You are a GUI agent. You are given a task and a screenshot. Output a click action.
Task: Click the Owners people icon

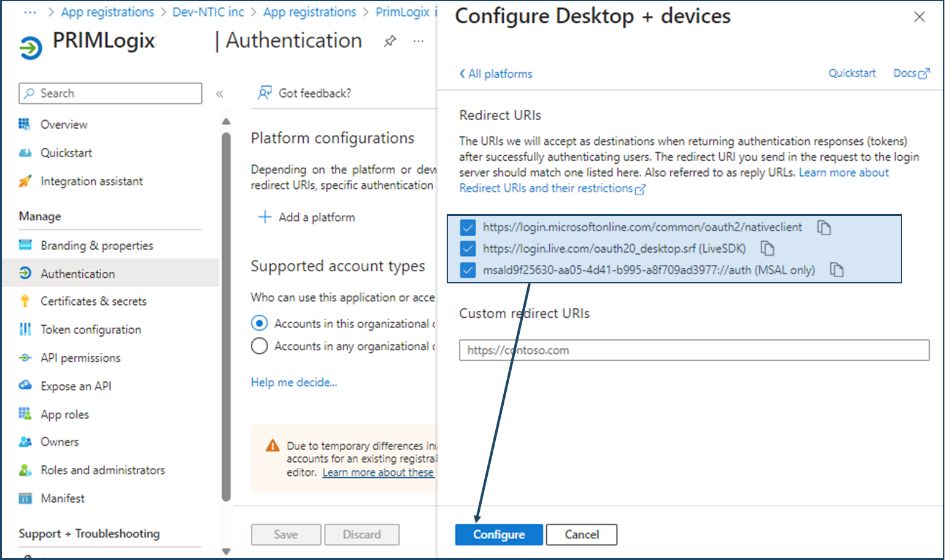tap(25, 442)
